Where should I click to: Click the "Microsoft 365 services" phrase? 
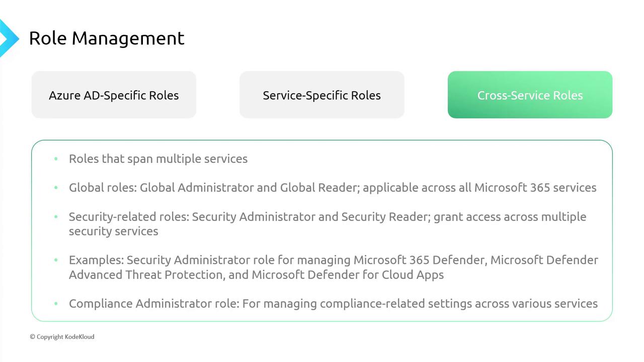click(535, 188)
